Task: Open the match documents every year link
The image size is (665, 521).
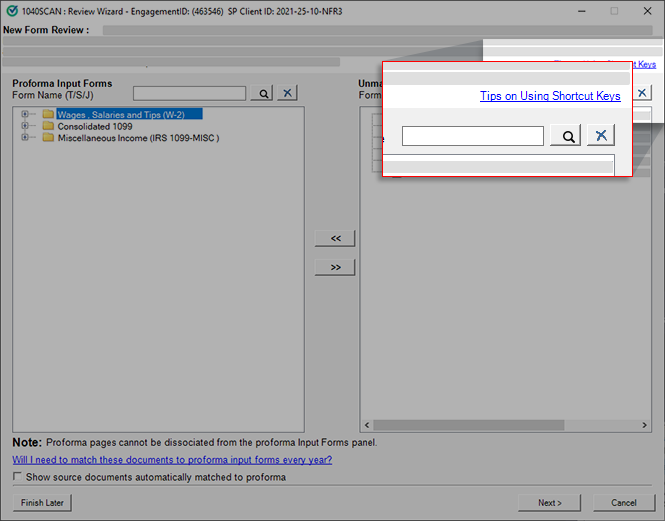Action: [x=172, y=460]
